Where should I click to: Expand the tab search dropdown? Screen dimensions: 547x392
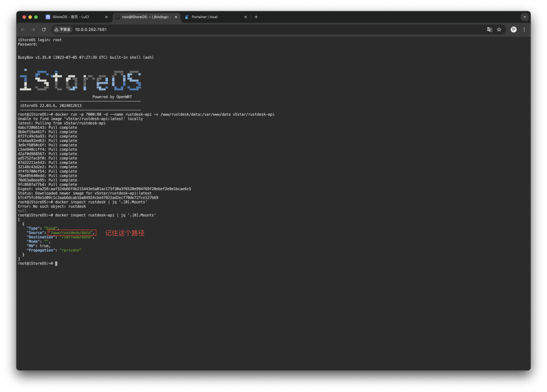(524, 17)
